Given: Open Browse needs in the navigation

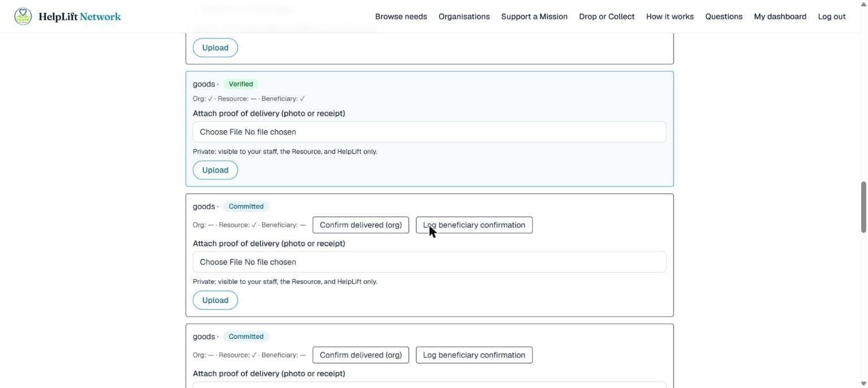Looking at the screenshot, I should point(401,16).
